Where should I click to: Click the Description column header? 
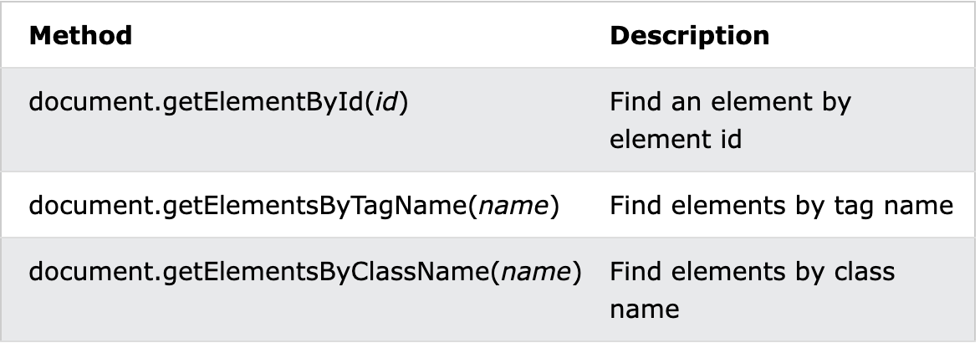pyautogui.click(x=689, y=36)
